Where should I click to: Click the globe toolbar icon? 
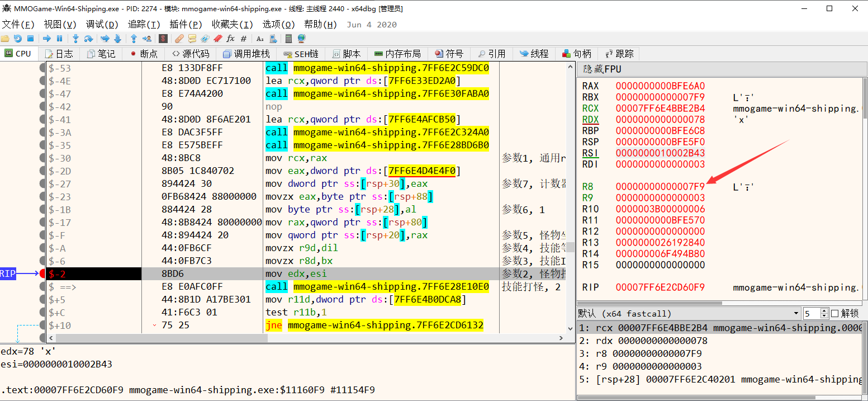(302, 39)
